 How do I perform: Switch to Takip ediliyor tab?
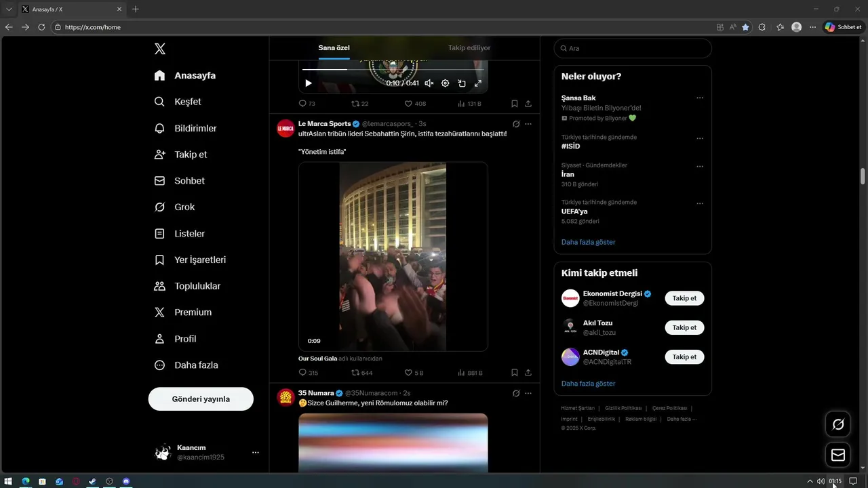coord(469,48)
